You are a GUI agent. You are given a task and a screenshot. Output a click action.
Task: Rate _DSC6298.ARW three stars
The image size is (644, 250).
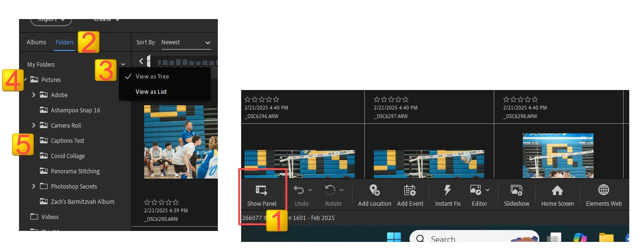point(521,100)
